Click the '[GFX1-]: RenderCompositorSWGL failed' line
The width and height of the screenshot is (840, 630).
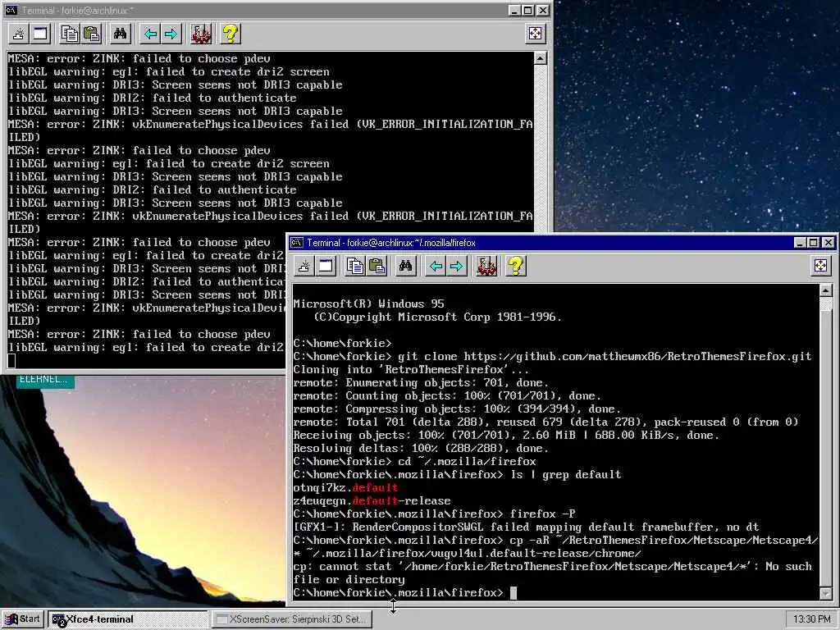[526, 527]
